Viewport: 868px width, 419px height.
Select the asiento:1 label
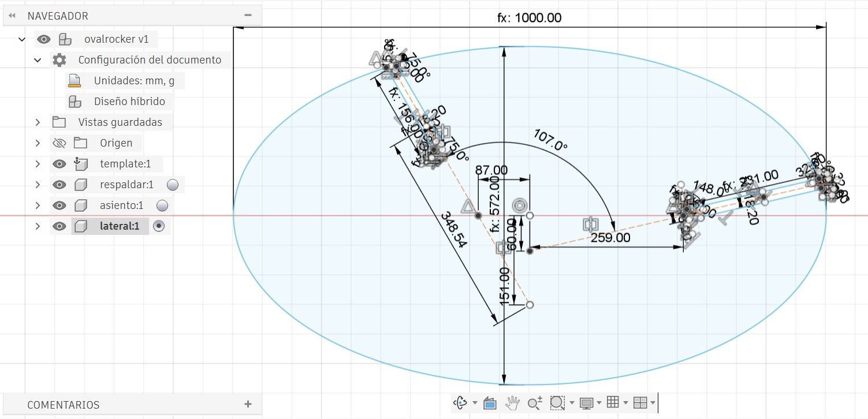(x=121, y=205)
